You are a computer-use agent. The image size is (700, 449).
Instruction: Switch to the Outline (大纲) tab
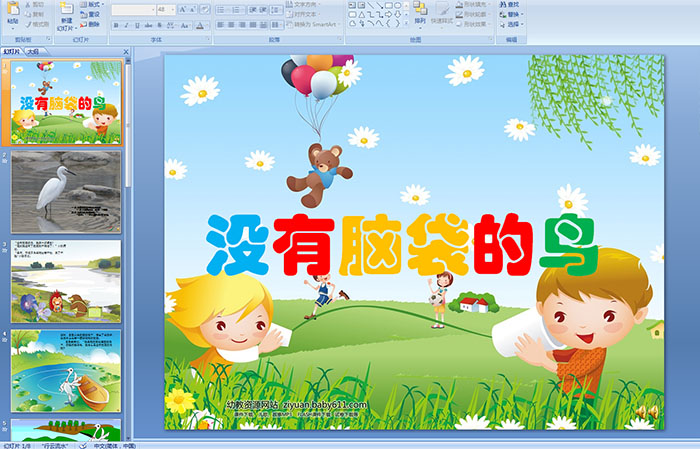[x=34, y=50]
